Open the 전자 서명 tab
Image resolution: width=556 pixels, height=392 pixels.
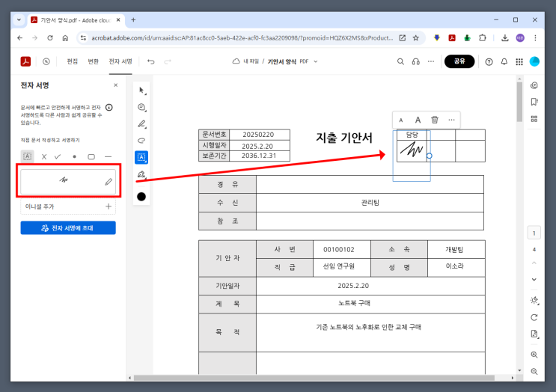click(x=120, y=61)
